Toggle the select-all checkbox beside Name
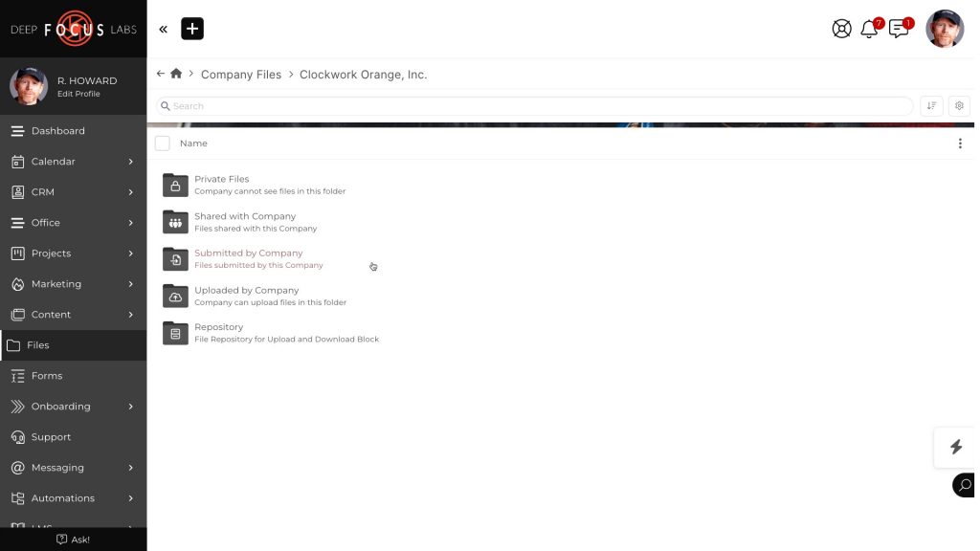Image resolution: width=980 pixels, height=551 pixels. [x=163, y=143]
